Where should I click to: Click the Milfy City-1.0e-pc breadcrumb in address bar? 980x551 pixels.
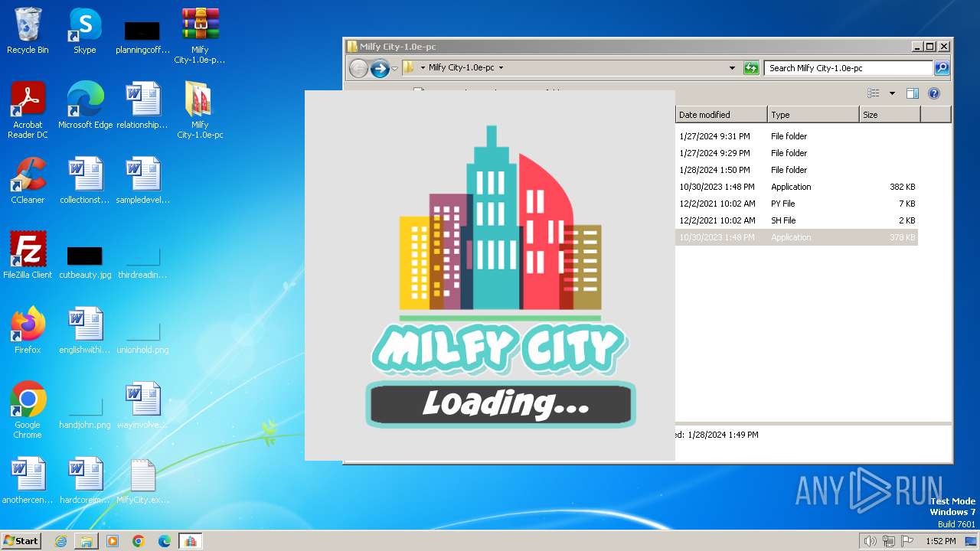point(461,67)
